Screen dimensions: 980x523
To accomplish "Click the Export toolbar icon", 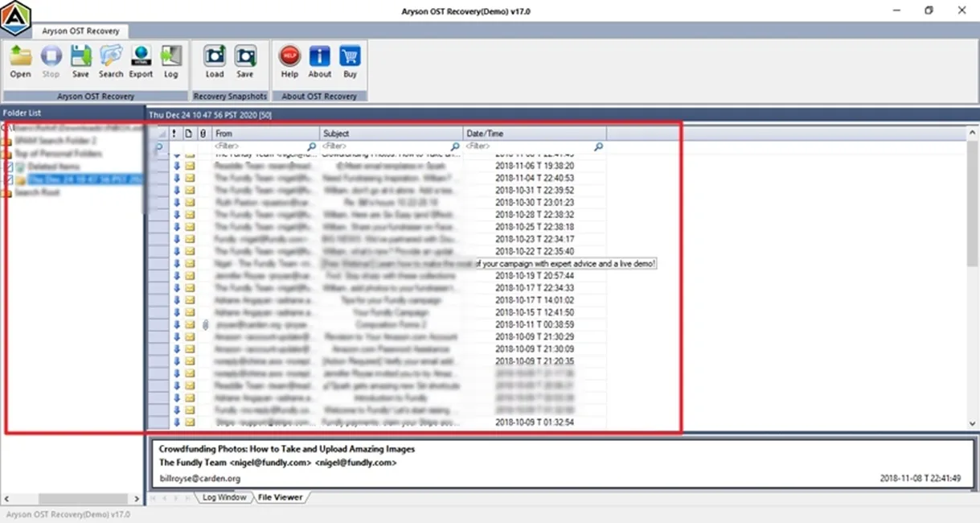I will (141, 56).
